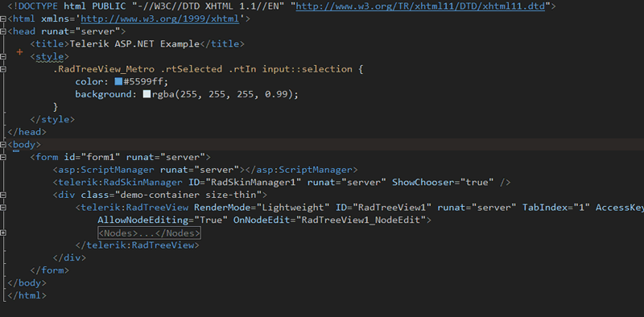The height and width of the screenshot is (317, 644).
Task: Collapse the html element outlining region
Action: (3, 19)
